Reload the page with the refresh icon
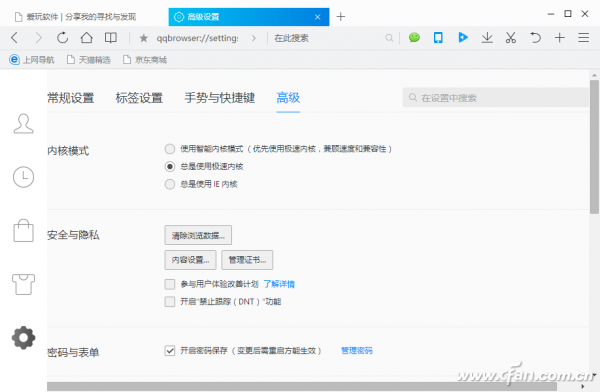 pyautogui.click(x=62, y=38)
